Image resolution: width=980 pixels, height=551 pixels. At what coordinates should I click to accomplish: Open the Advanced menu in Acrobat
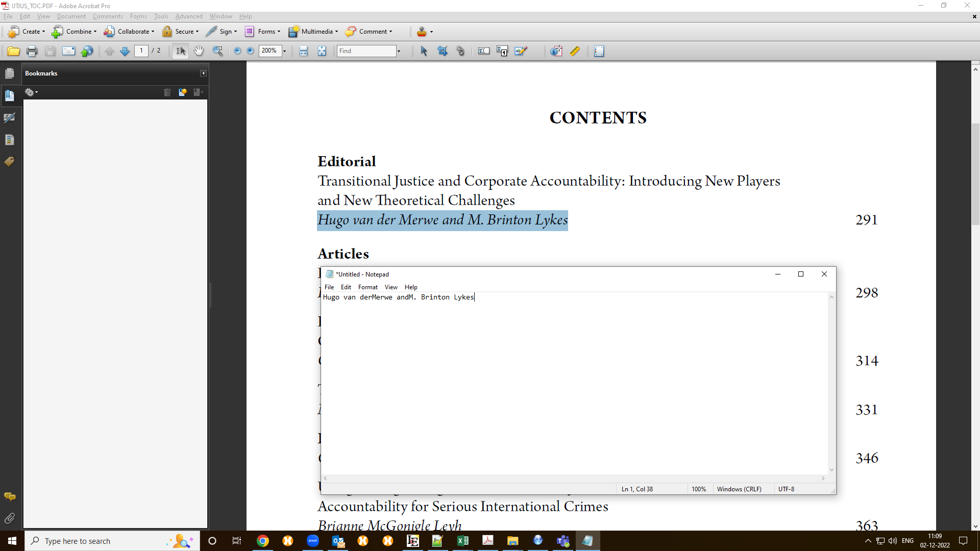coord(188,16)
